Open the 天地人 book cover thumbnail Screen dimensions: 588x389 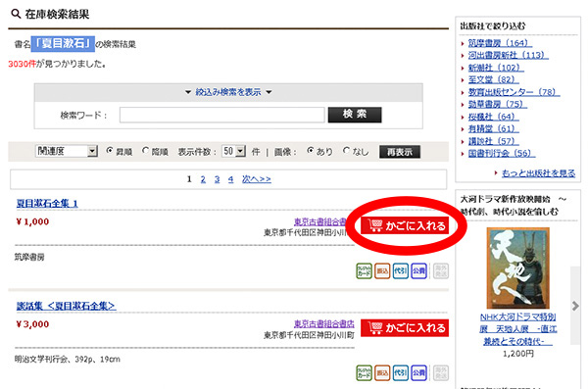(x=517, y=267)
